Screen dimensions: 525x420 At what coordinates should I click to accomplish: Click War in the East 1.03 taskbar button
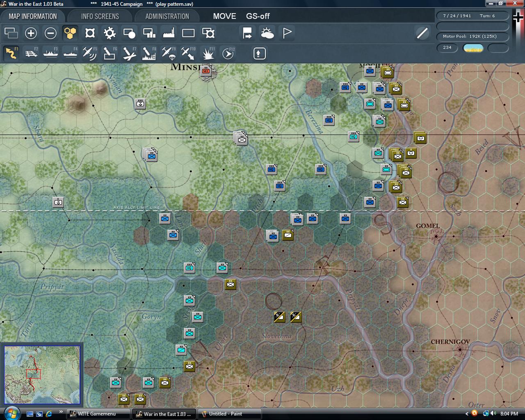click(x=164, y=414)
